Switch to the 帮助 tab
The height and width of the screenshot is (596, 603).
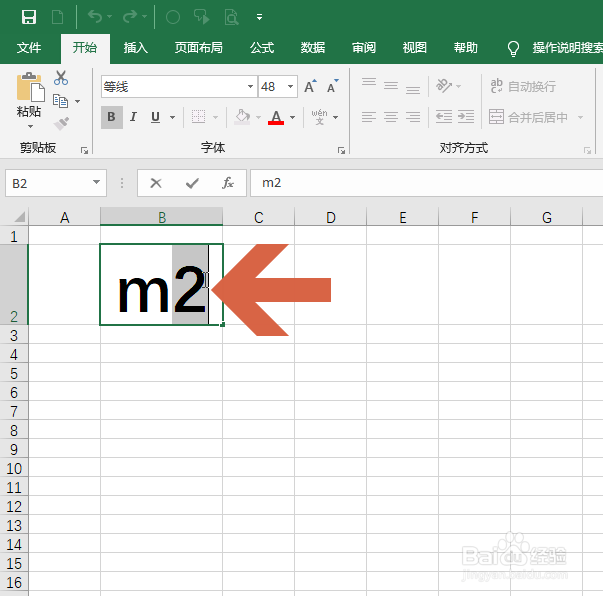tap(465, 48)
